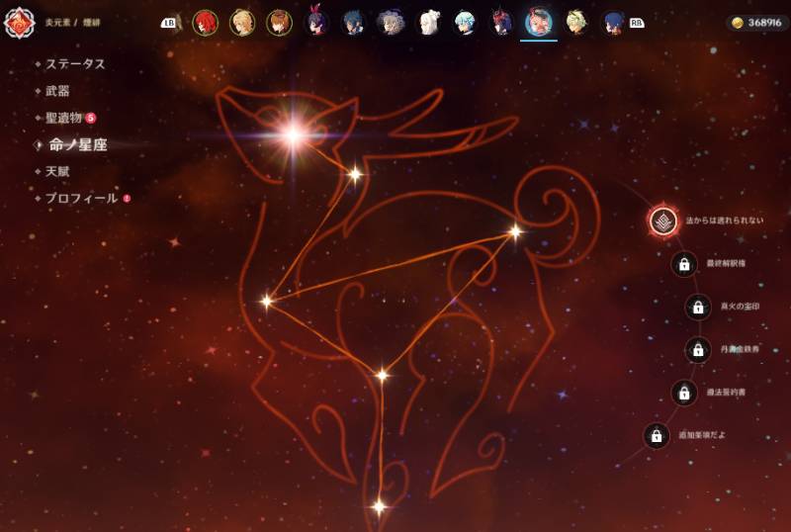Click the 368916 Mora amount
This screenshot has height=532, width=791.
pos(764,23)
